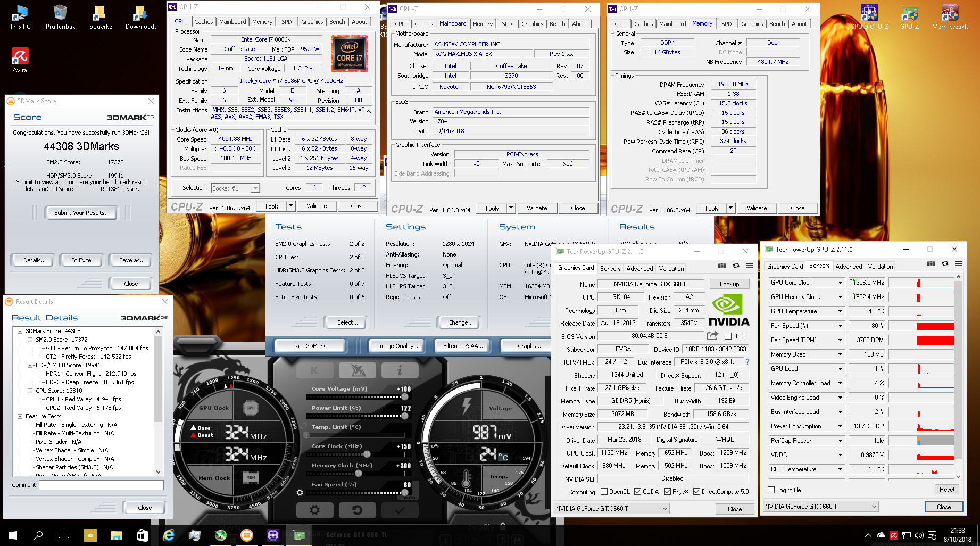
Task: Adjust the Core Clock slider handle
Action: click(367, 454)
